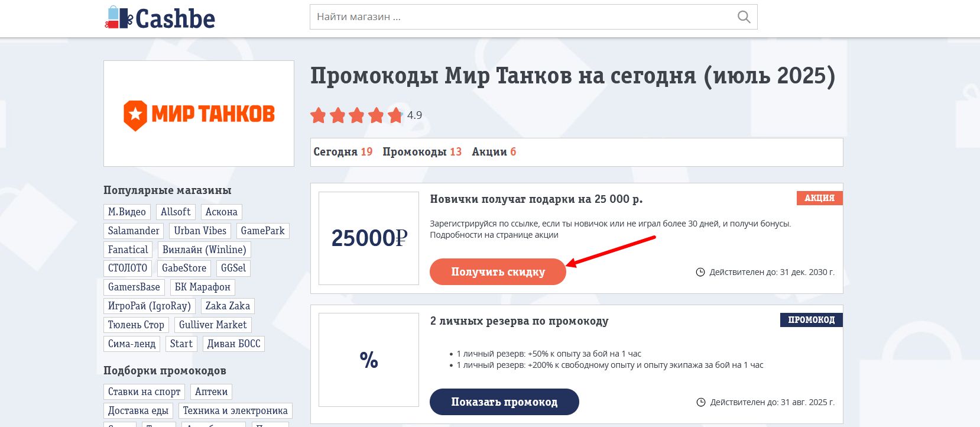Open the Мир Танков logo image
Viewport: 980px width, 427px height.
[x=199, y=114]
